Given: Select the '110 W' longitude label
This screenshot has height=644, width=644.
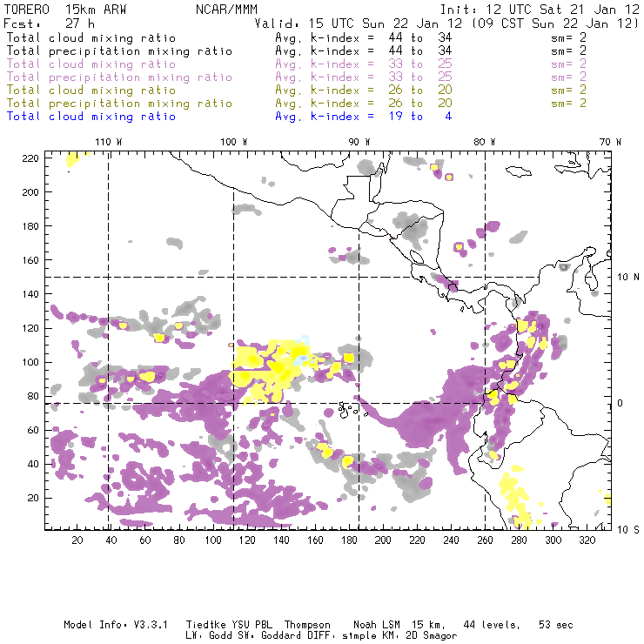Looking at the screenshot, I should 109,142.
